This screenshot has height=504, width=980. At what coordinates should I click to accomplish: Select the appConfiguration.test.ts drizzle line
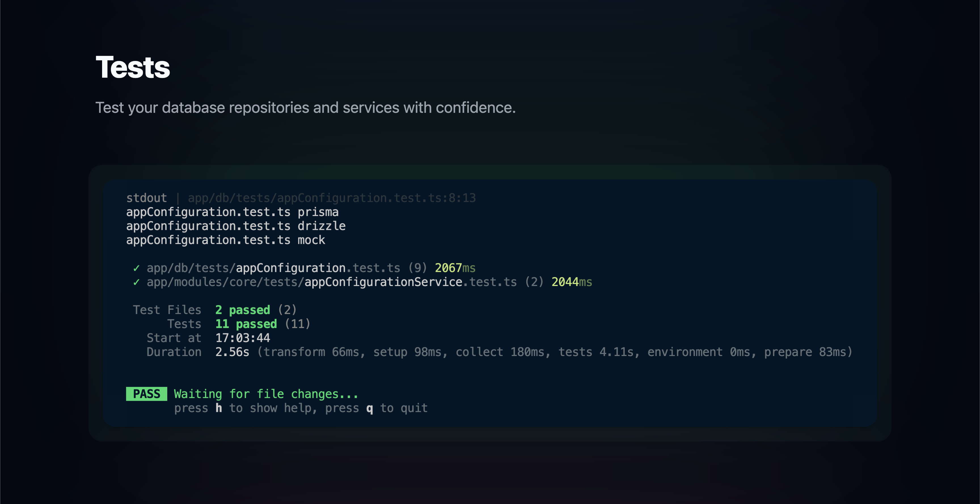point(235,226)
